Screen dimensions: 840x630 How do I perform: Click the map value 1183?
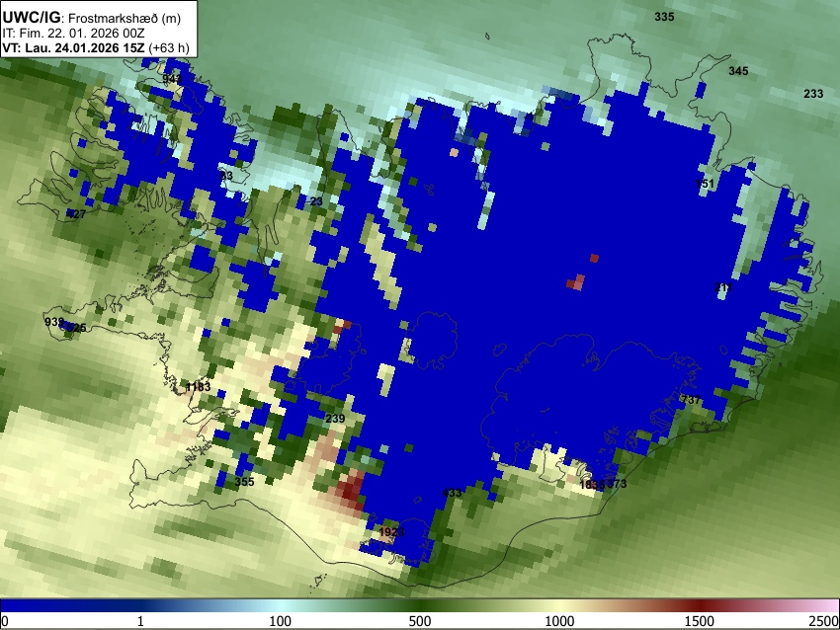pos(199,387)
